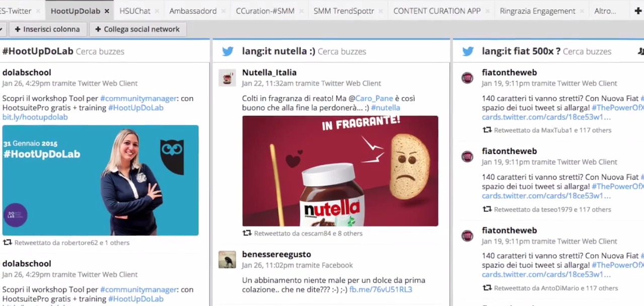Open cards.twitter.com link above teseo1979 retweet
This screenshot has height=306, width=644.
tap(546, 196)
